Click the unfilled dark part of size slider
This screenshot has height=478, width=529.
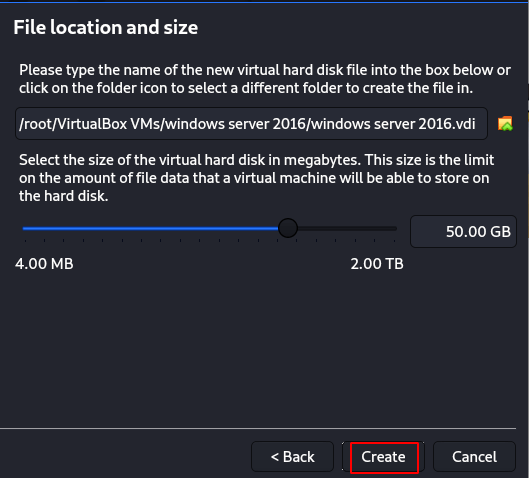pos(347,228)
